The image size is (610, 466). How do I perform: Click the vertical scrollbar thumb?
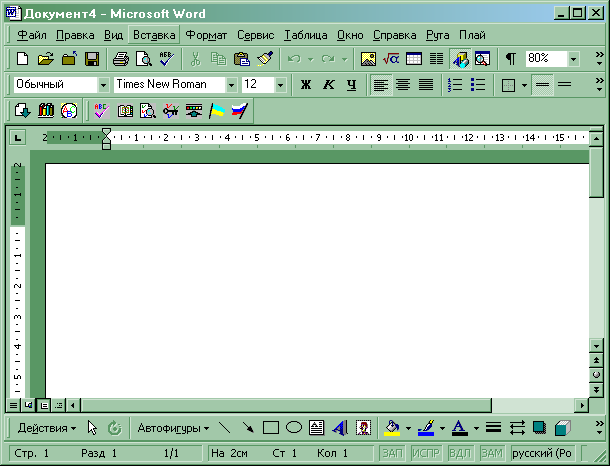596,172
